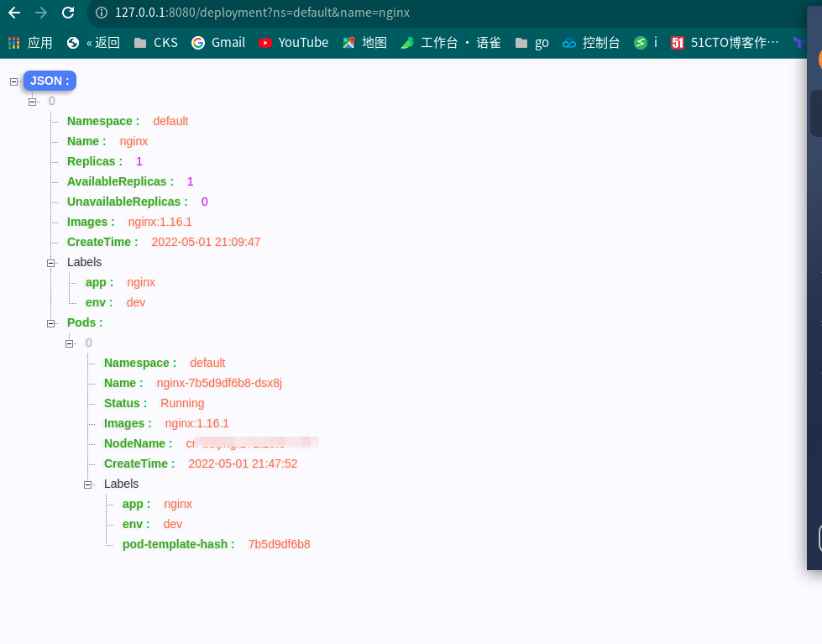Collapse the pod Labels node

88,485
